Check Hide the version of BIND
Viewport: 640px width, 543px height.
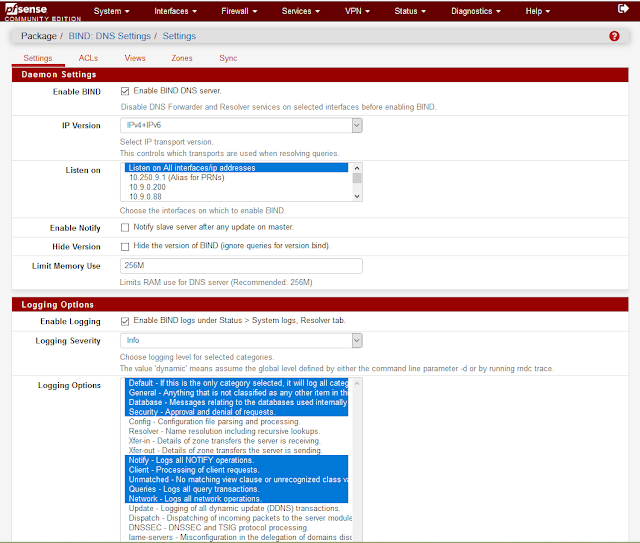tap(125, 246)
